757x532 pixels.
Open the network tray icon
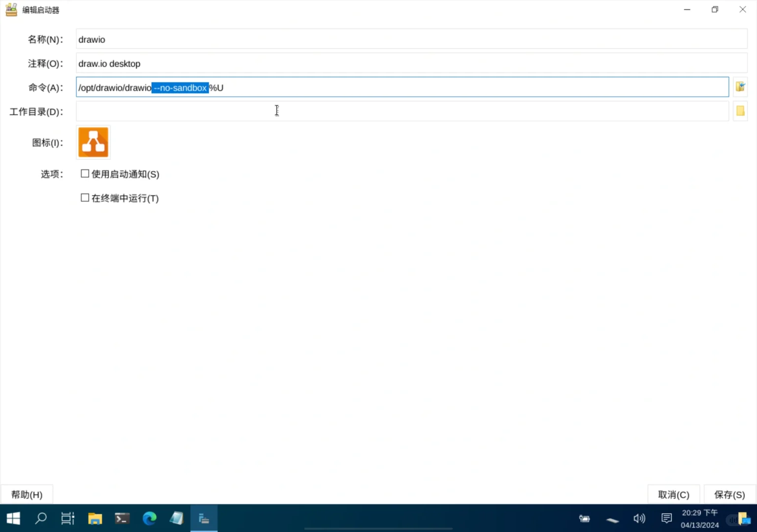[x=612, y=519]
